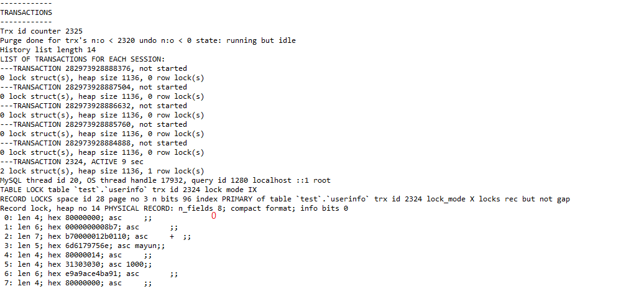Click the record field with 'asc 1000'
The image size is (644, 299).
pos(78,264)
